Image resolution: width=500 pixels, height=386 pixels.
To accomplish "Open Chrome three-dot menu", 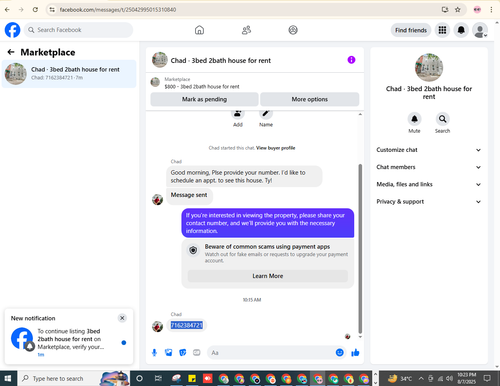I will point(491,10).
